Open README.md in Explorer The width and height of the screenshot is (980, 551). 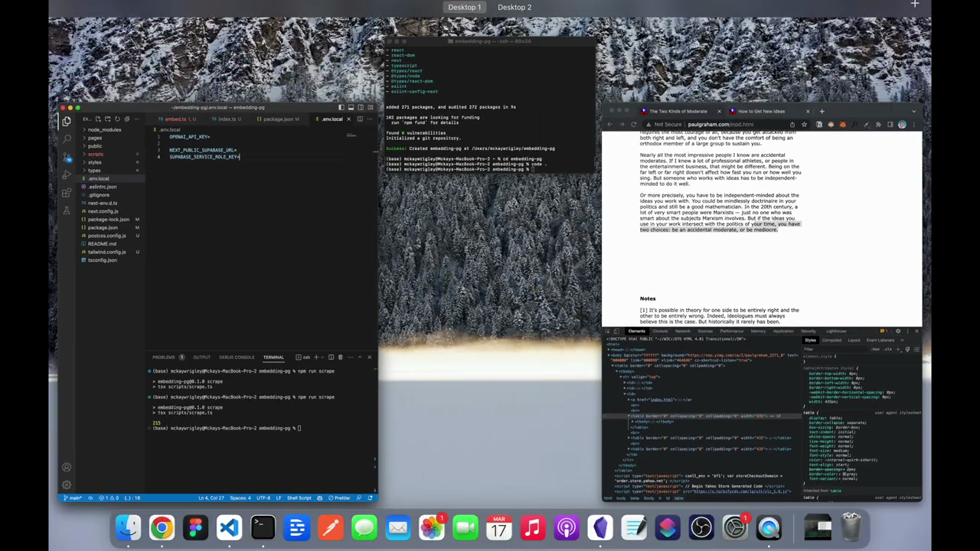[x=102, y=243]
